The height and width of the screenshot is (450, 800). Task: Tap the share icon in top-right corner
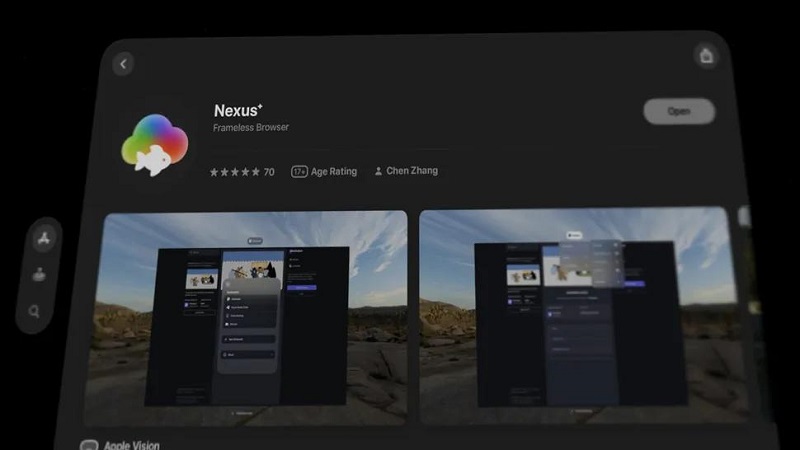pyautogui.click(x=706, y=56)
